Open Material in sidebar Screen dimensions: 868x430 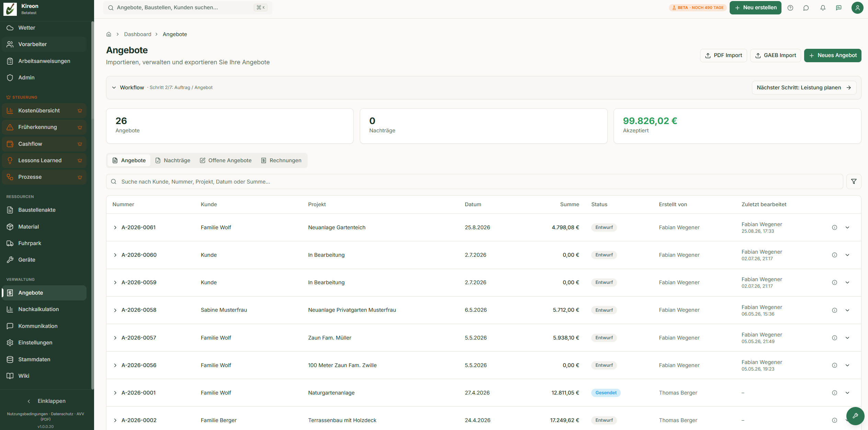tap(44, 227)
